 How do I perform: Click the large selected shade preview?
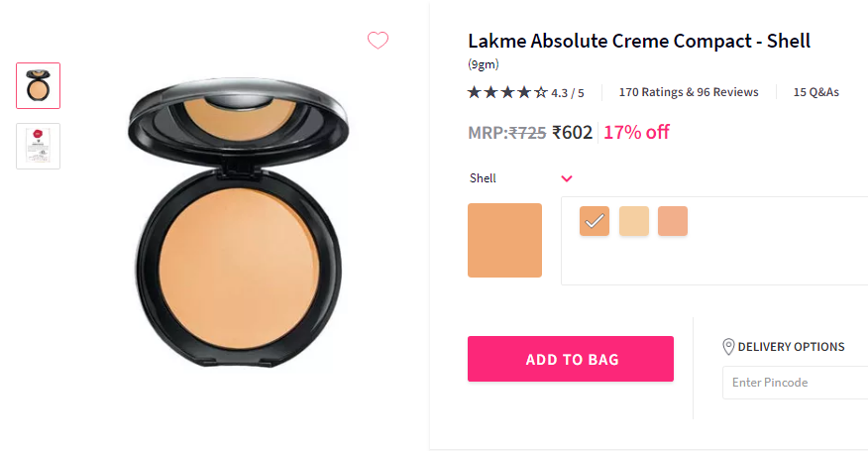click(x=505, y=241)
